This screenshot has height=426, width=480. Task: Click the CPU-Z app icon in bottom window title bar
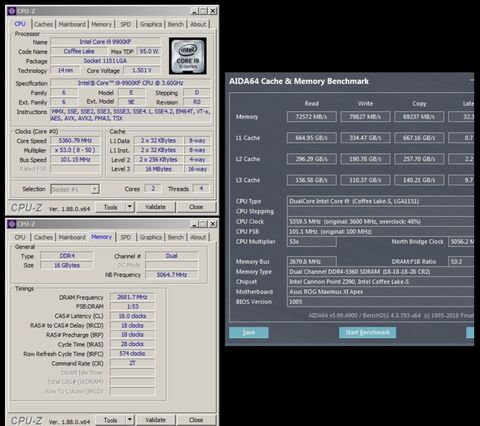tap(12, 224)
